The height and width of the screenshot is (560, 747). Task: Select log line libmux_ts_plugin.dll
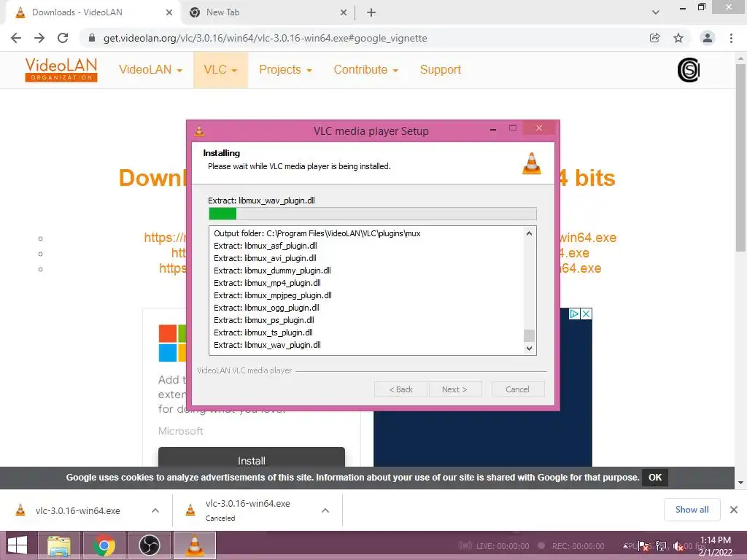[x=263, y=332]
